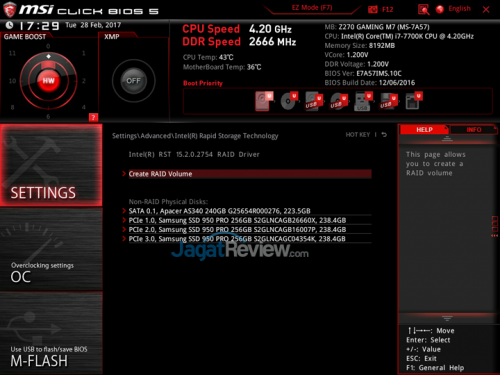Change language from English
This screenshot has height=375, width=500.
click(x=459, y=9)
